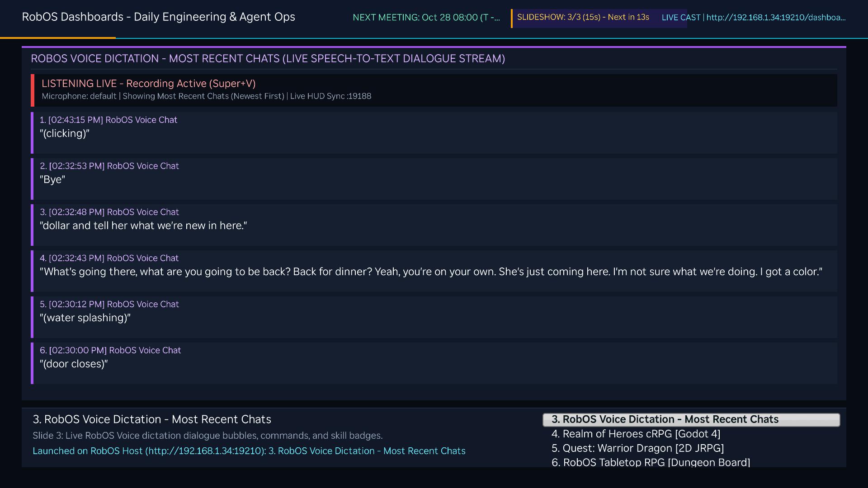Click the [02:43:15 PM] RobOS Voice Chat header
The width and height of the screenshot is (868, 488).
click(x=108, y=120)
